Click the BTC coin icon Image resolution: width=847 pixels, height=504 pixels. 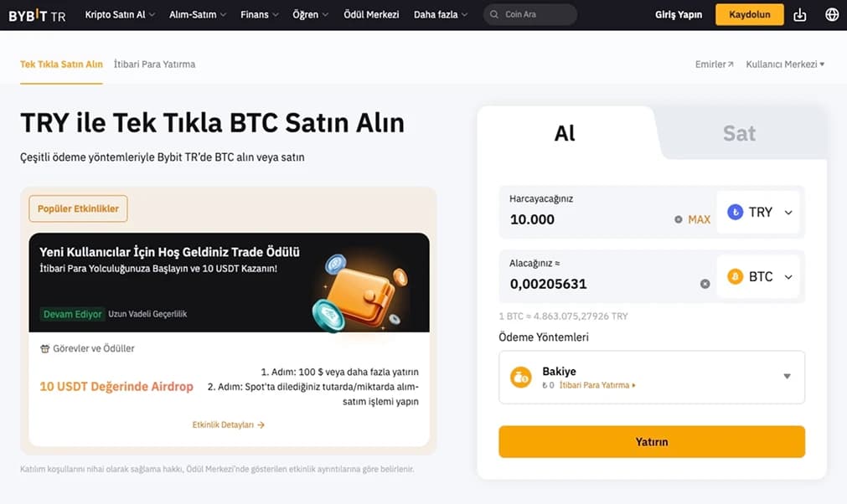click(735, 276)
